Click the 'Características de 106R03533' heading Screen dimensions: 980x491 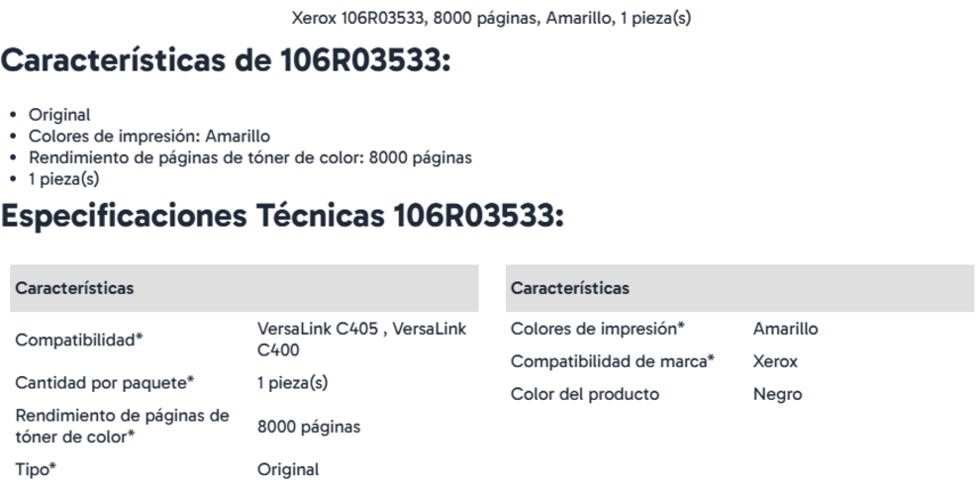coord(226,60)
